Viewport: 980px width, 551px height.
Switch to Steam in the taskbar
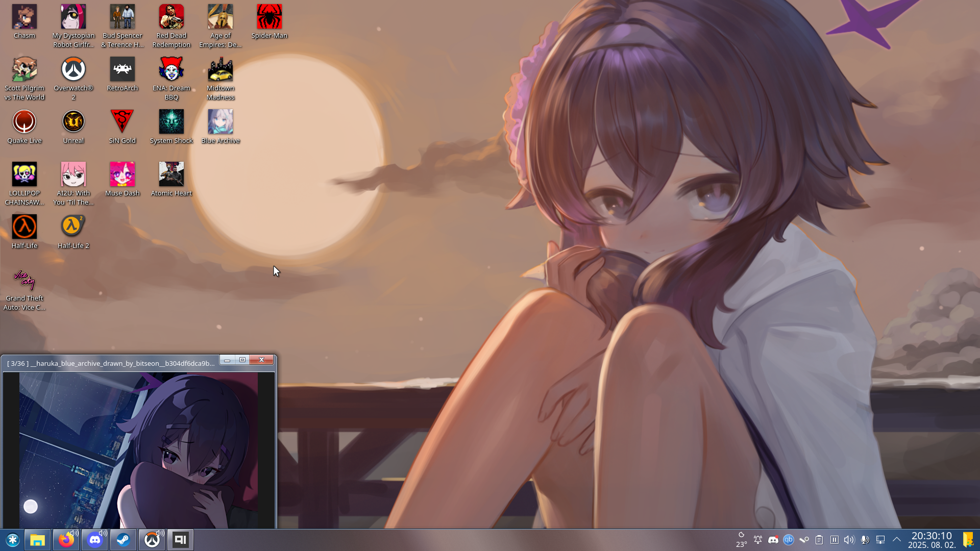(x=123, y=540)
